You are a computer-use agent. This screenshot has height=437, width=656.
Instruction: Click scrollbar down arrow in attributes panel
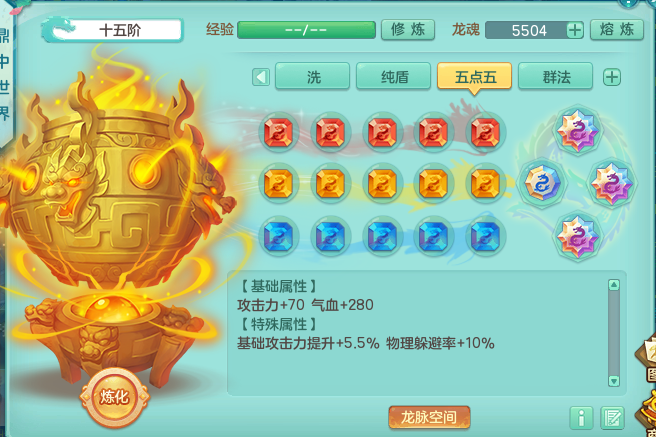[614, 381]
